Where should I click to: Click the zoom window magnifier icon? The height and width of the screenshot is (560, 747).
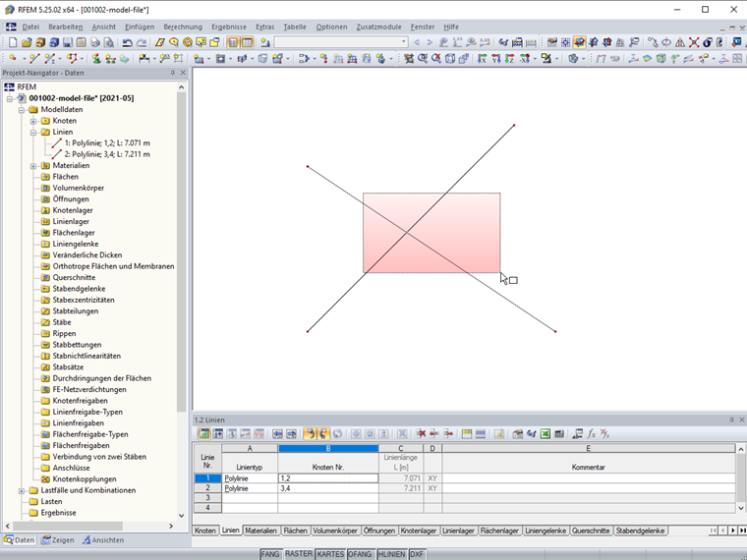(422, 59)
